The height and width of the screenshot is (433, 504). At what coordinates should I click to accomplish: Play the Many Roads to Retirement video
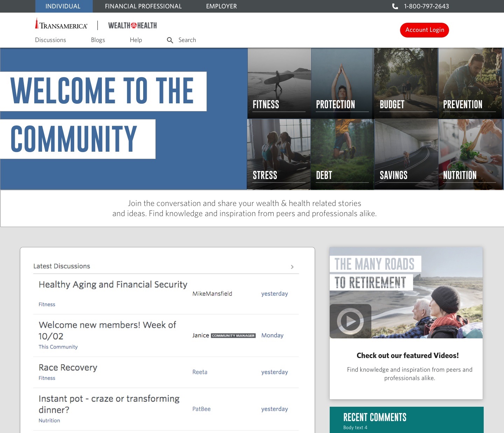coord(350,321)
